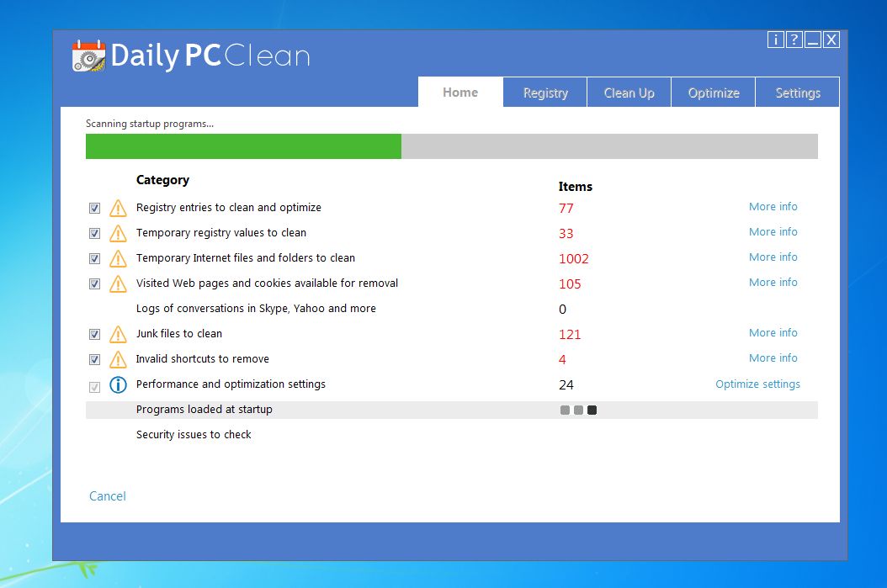Uncheck Temporary registry values checkbox
The image size is (887, 588).
(x=94, y=234)
